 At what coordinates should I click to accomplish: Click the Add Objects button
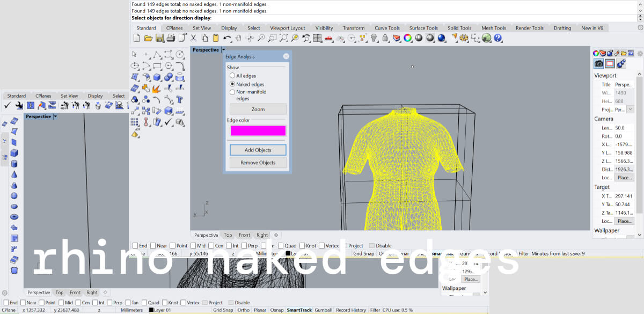coord(258,150)
